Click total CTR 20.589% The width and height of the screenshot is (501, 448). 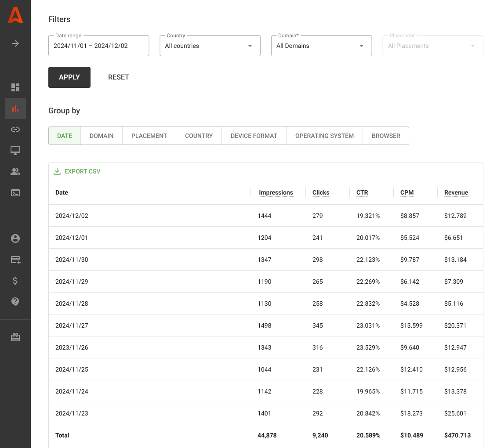click(368, 435)
